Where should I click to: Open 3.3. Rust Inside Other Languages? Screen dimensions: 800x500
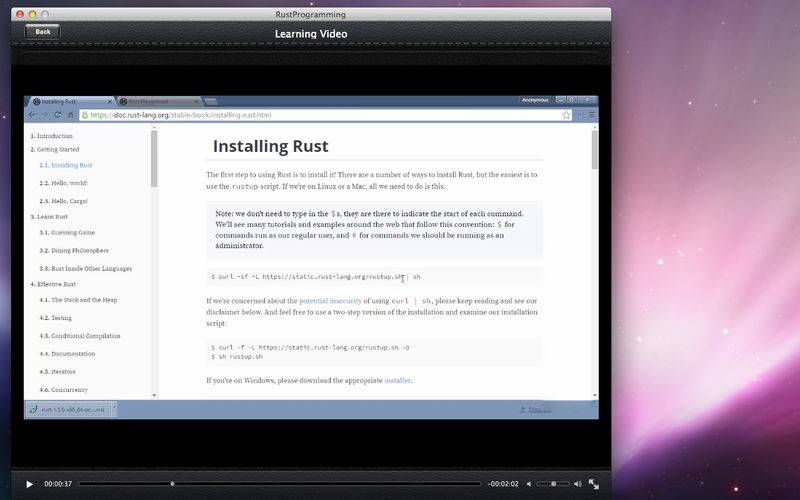point(85,268)
